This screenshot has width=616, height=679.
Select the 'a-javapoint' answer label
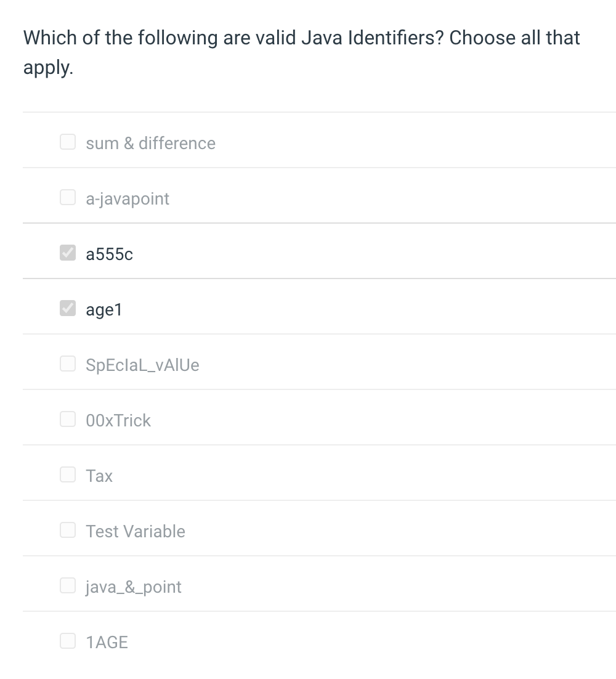click(x=128, y=198)
